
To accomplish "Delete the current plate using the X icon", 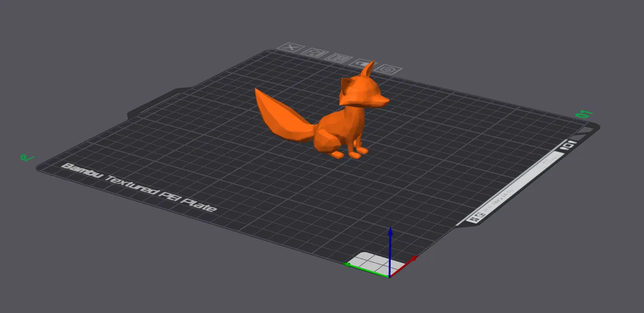I will click(x=292, y=48).
